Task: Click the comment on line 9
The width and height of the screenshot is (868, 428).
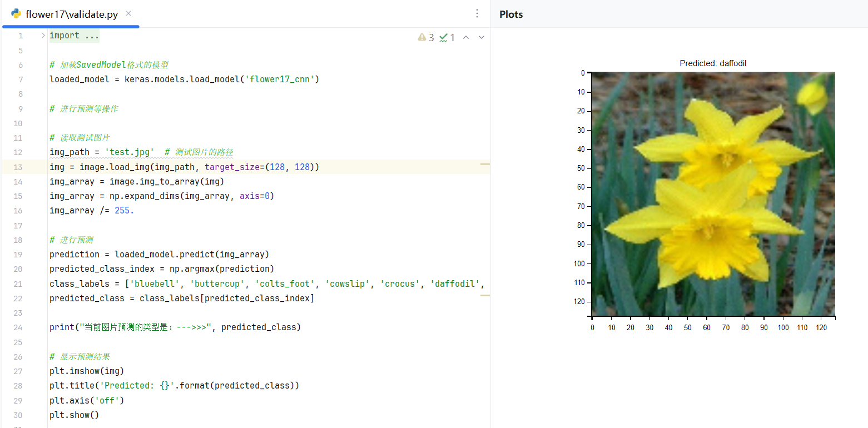Action: pyautogui.click(x=83, y=108)
